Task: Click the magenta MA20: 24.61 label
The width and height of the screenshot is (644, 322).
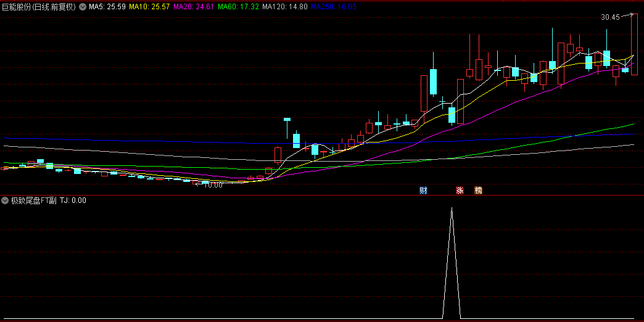Action: coord(194,7)
